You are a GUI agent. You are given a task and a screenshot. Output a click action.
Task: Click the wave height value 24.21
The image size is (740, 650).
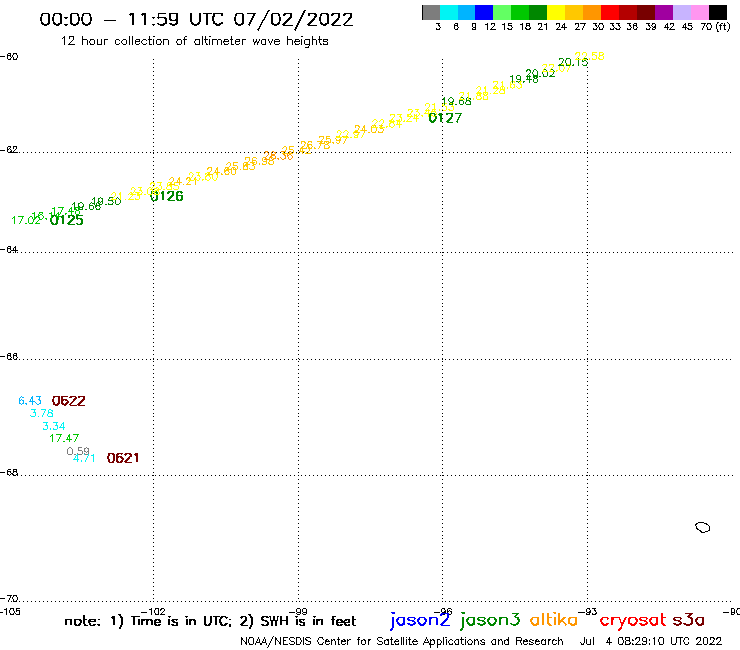pos(183,181)
